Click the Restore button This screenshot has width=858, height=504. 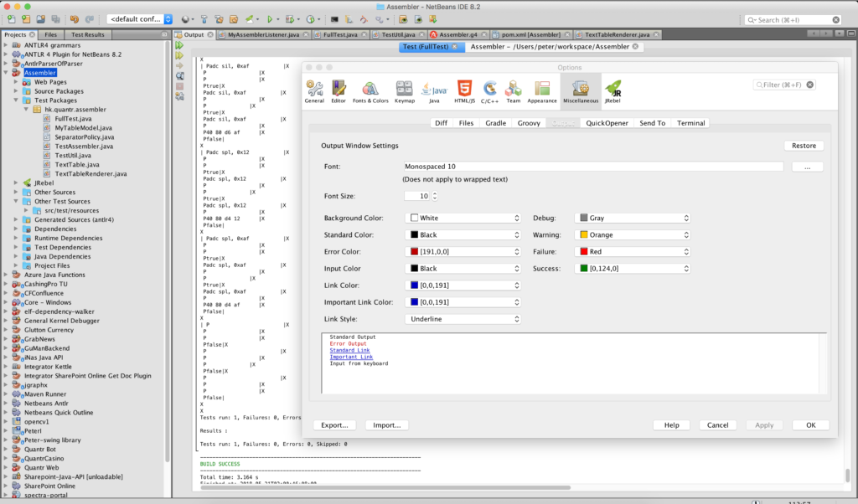(804, 146)
